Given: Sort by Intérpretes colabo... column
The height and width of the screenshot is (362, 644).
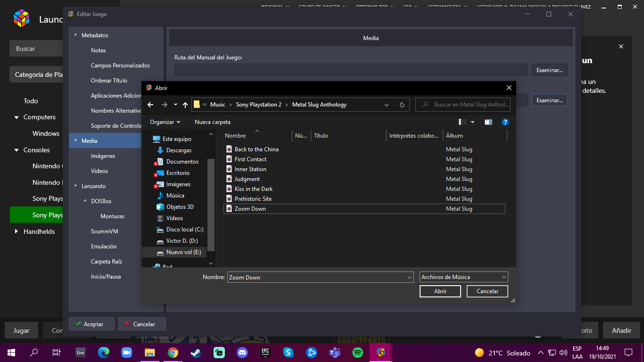Looking at the screenshot, I should click(414, 136).
